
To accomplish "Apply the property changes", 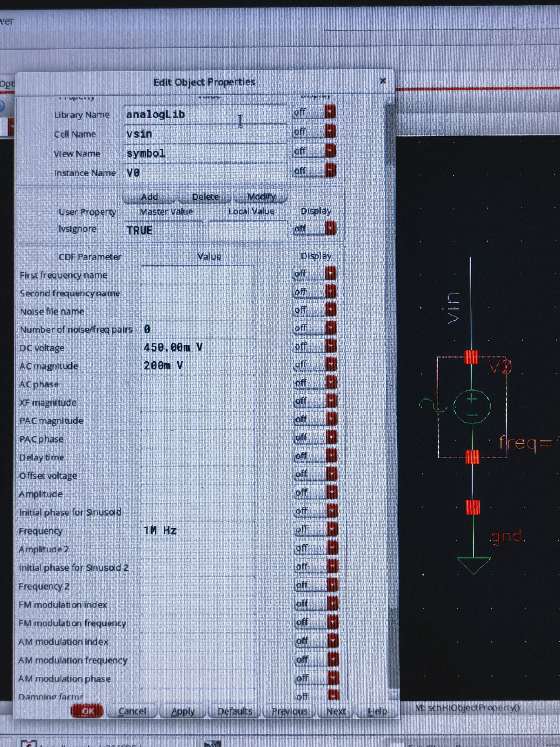I will [x=183, y=711].
